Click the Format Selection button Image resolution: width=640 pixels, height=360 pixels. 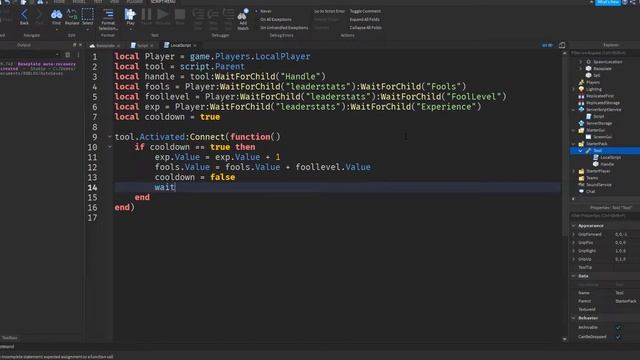[x=108, y=19]
